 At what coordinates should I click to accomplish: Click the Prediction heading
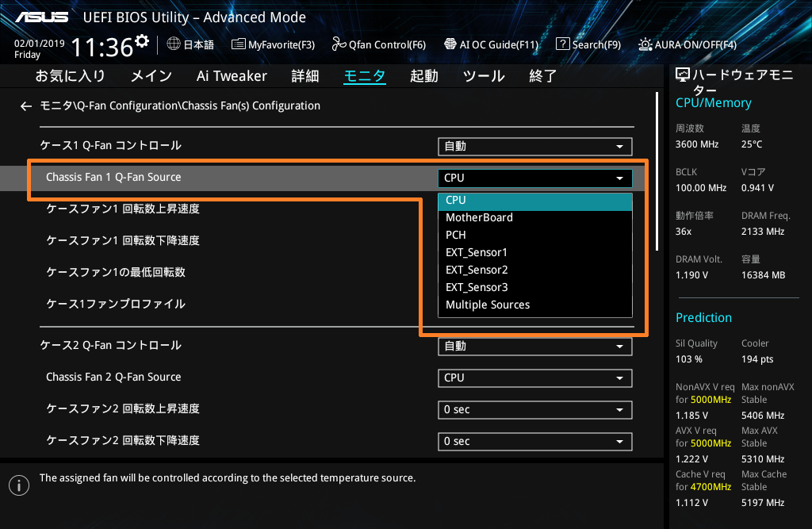[x=704, y=317]
